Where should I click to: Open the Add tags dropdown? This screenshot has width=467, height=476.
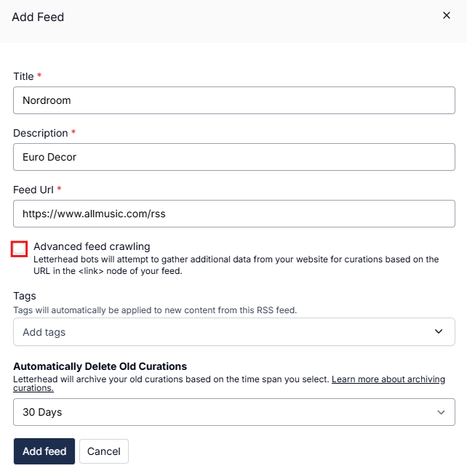(218, 331)
